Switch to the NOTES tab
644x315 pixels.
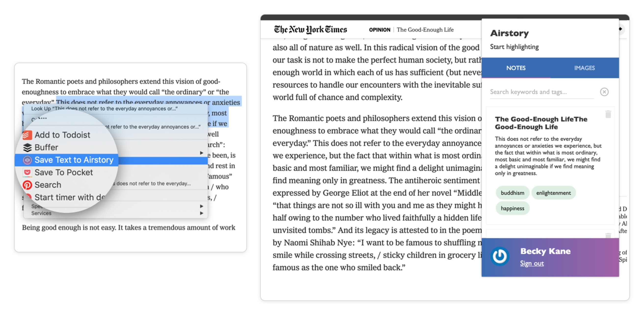coord(516,68)
